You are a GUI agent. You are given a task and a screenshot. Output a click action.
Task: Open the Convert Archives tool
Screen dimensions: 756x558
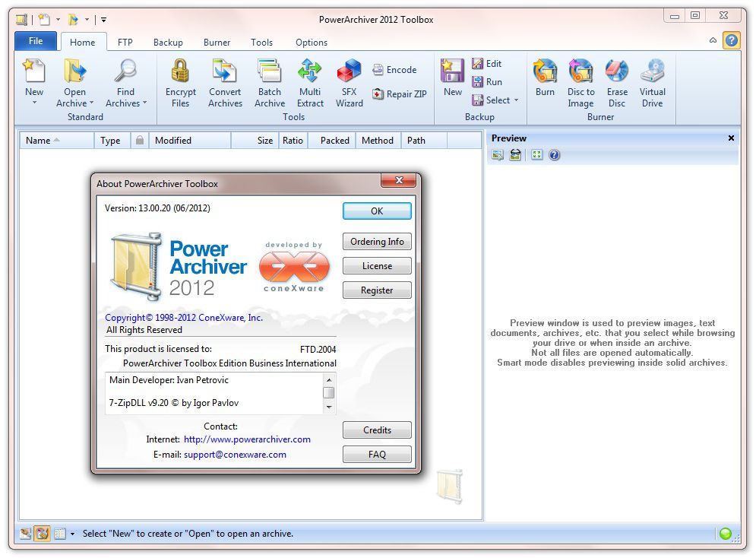(x=225, y=73)
